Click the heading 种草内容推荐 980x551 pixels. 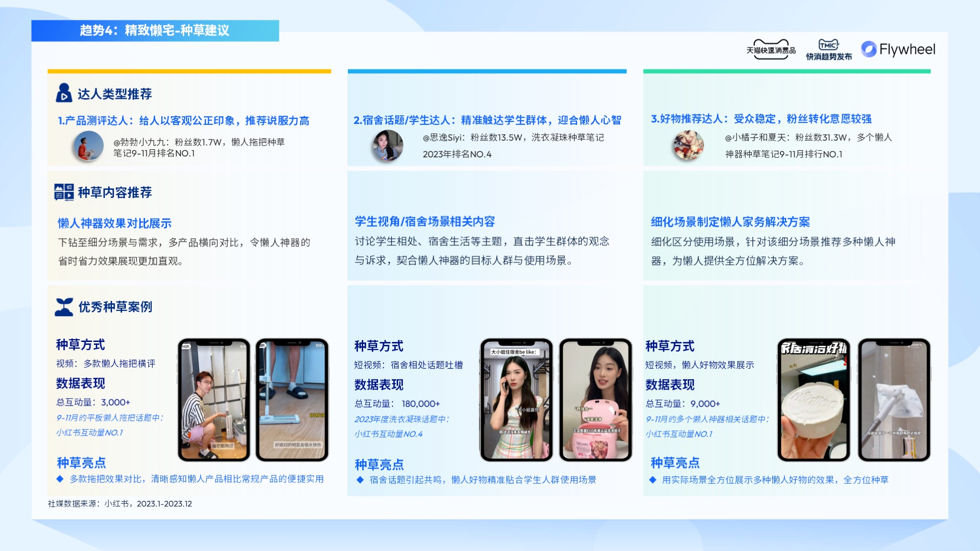point(115,192)
